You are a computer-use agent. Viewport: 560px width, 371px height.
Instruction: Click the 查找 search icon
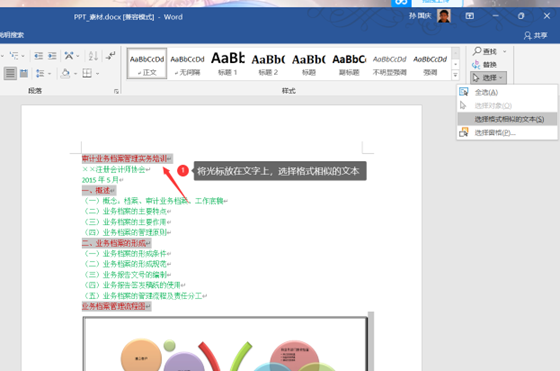coord(477,51)
